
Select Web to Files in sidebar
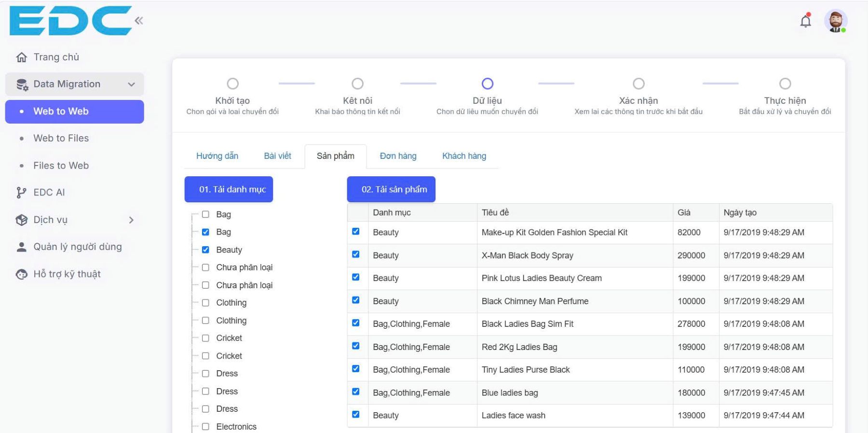(x=61, y=139)
